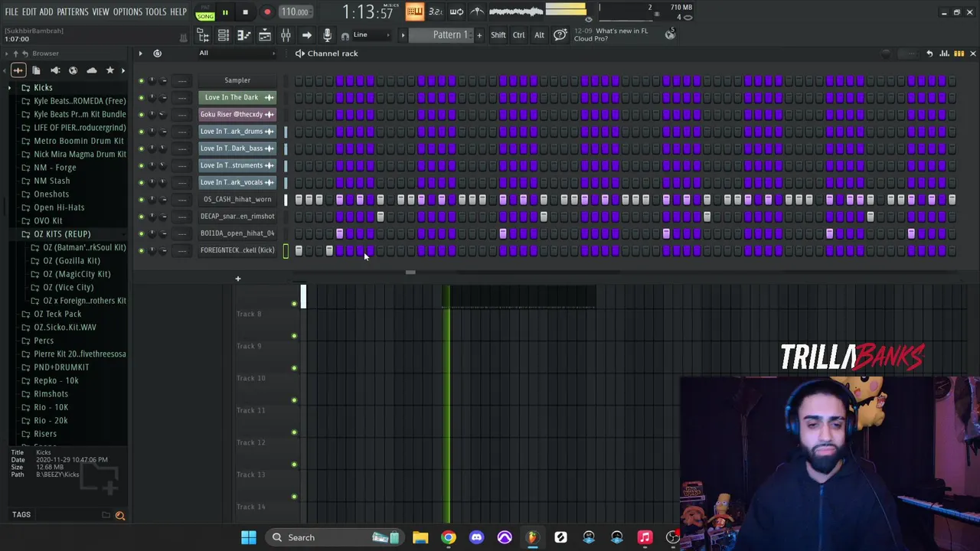Select the BOI1DA_open_hihat_04 channel button

click(237, 233)
